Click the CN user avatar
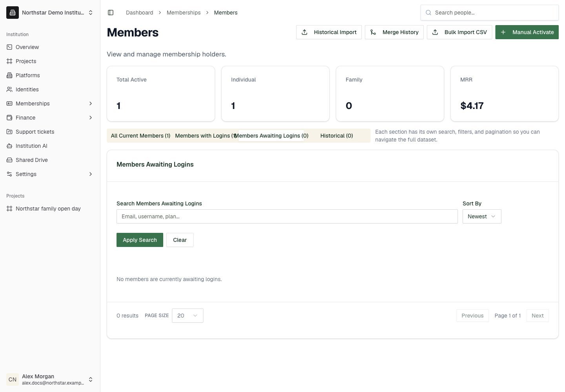Image resolution: width=565 pixels, height=392 pixels. 13,379
